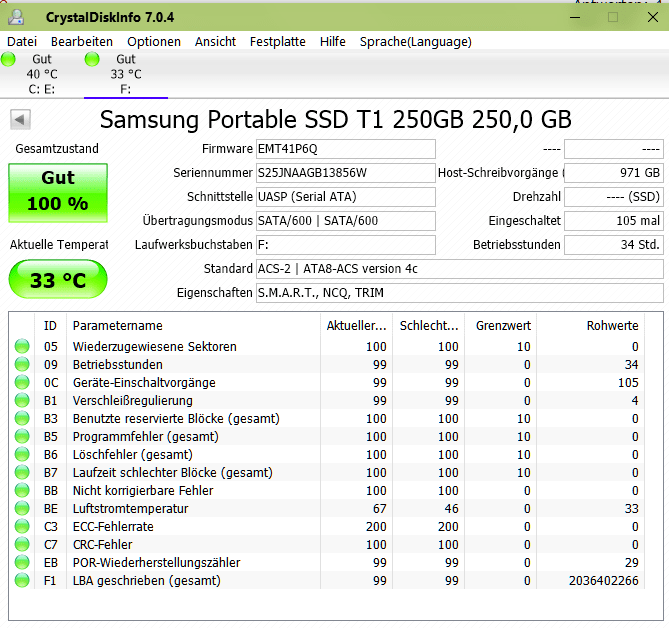Click the Übertragungsmodus field SATA/600
Screen dimensions: 669x628
coord(346,221)
